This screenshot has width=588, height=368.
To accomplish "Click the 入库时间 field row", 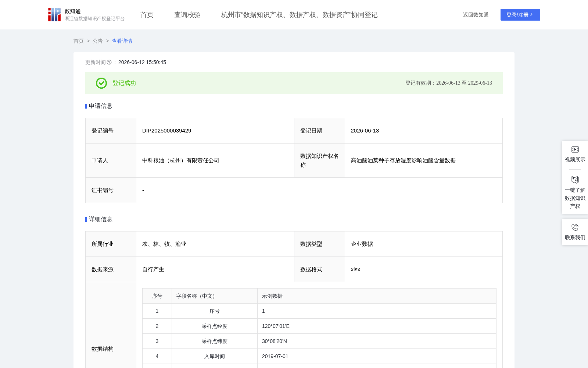I will tap(319, 356).
